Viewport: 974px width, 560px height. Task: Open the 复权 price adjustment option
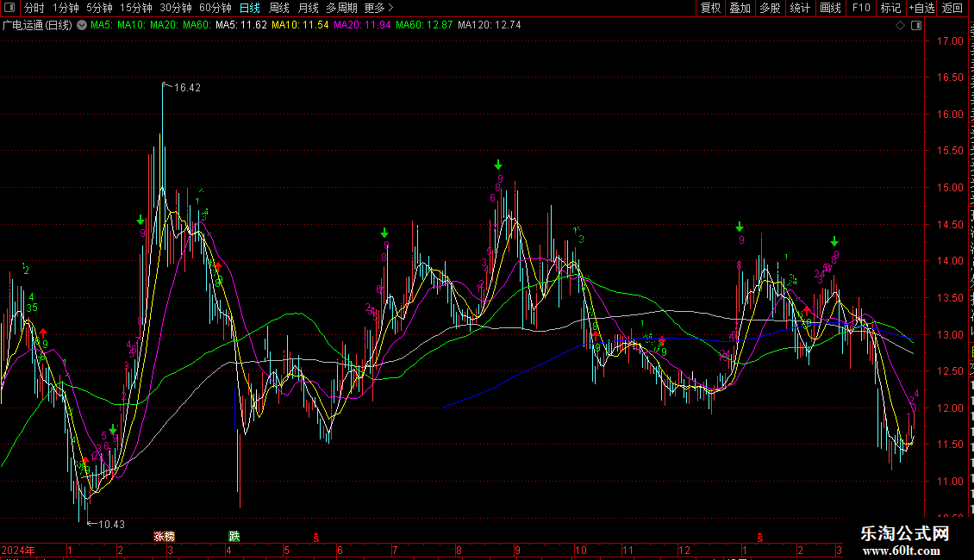tap(710, 8)
